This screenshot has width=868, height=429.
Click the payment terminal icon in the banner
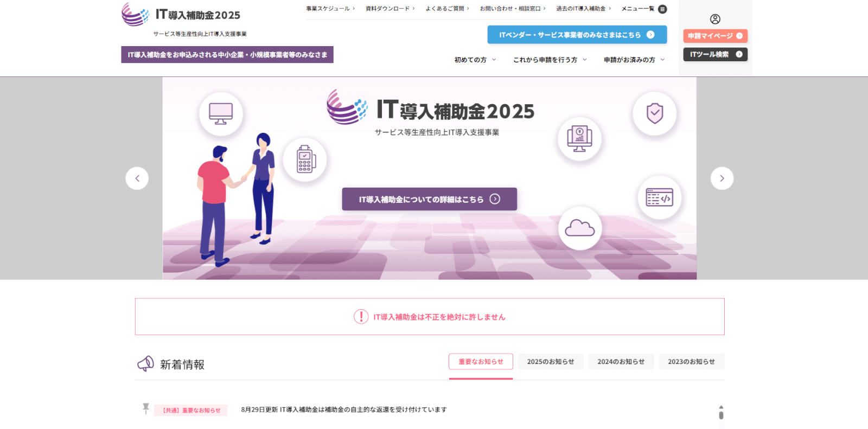click(305, 159)
